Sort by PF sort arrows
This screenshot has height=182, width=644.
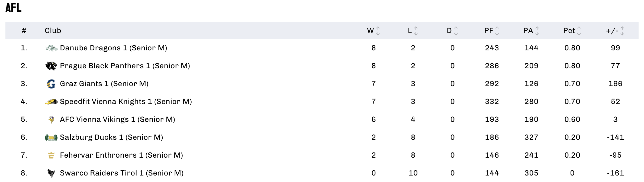(x=497, y=31)
